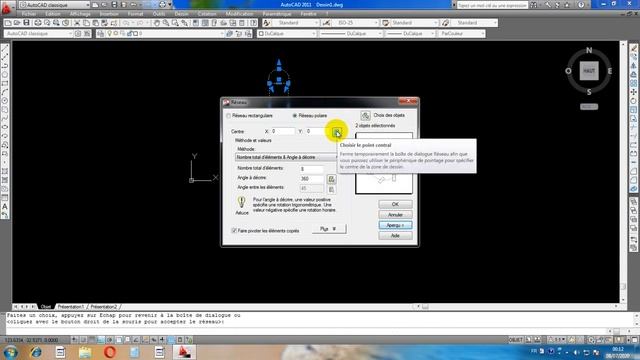The width and height of the screenshot is (640, 360).
Task: Select the Arc tool in draw toolbar
Action: [x=5, y=92]
